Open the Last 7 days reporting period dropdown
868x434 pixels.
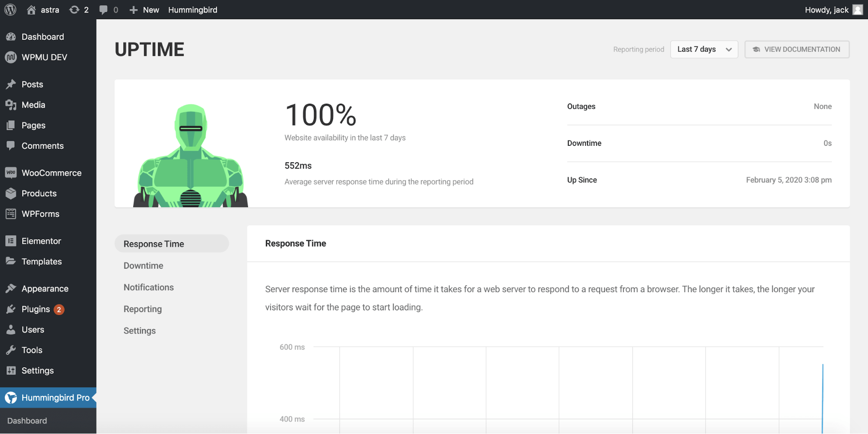pyautogui.click(x=703, y=49)
